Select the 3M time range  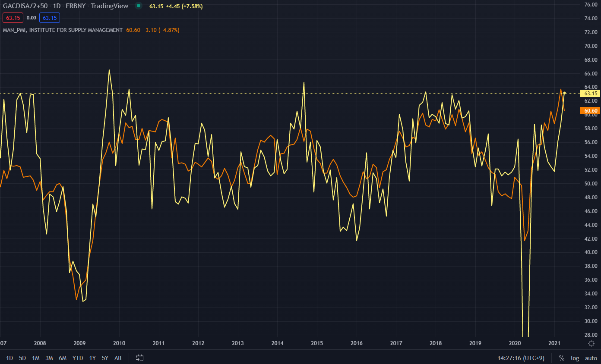[49, 358]
